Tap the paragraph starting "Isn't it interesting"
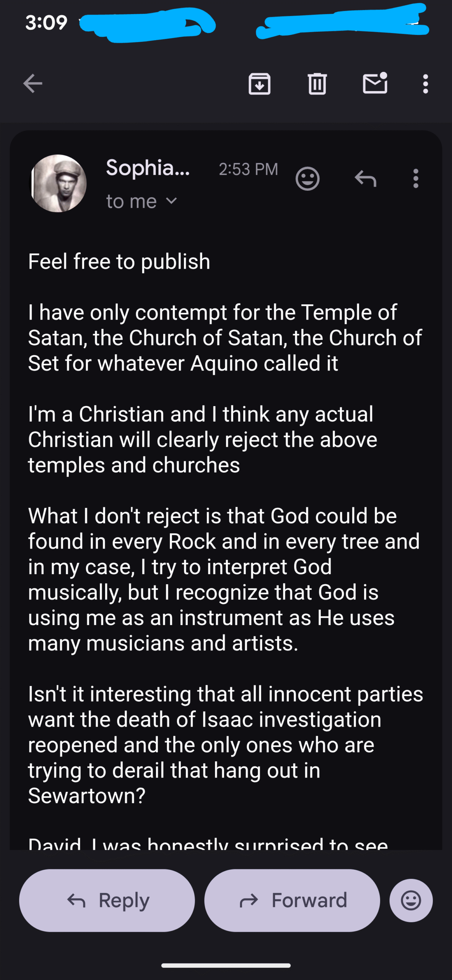The height and width of the screenshot is (980, 452). 226,745
